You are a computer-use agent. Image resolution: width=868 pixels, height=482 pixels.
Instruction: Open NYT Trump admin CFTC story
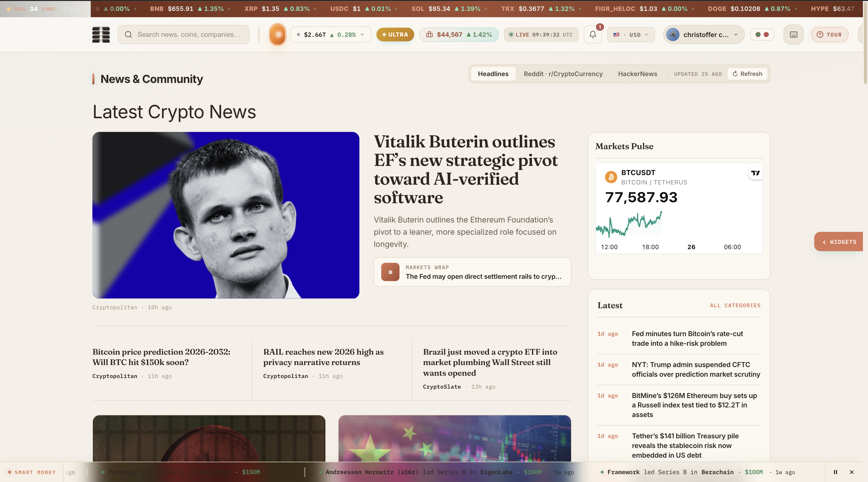696,370
